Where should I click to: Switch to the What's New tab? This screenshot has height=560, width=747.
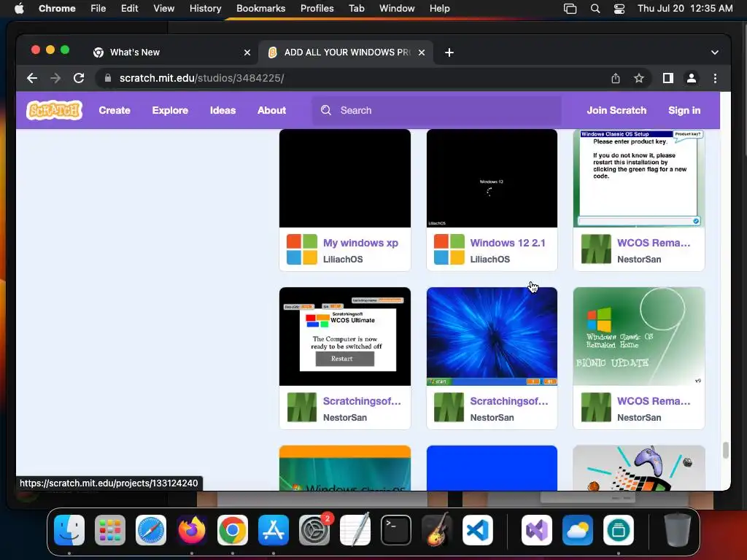(x=171, y=52)
